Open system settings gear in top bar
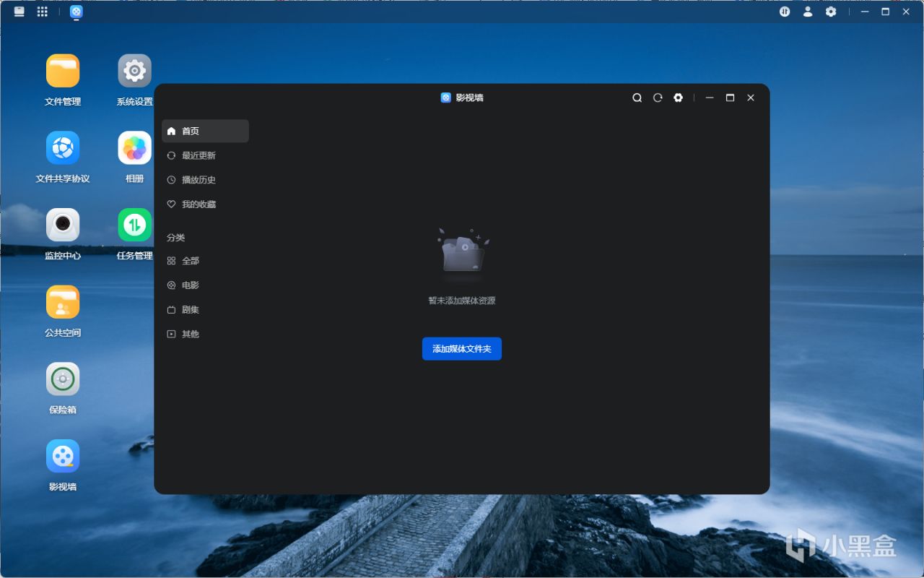The height and width of the screenshot is (578, 924). tap(831, 12)
